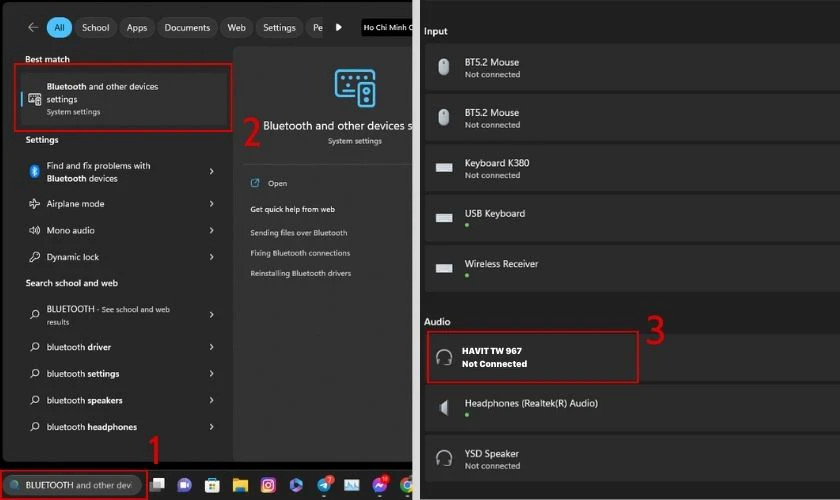Select the Documents filter tab
Viewport: 840px width, 500px height.
point(187,28)
